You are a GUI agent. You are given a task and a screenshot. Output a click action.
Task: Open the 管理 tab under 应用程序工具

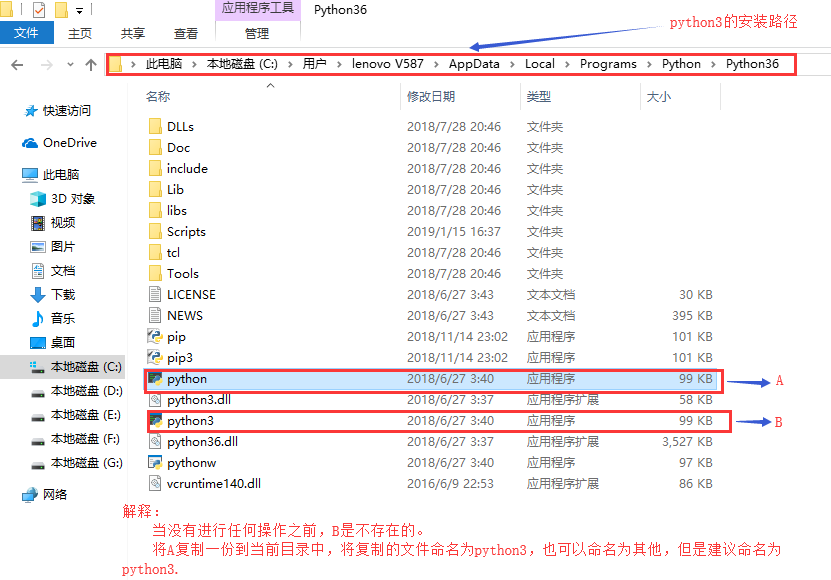[x=257, y=33]
